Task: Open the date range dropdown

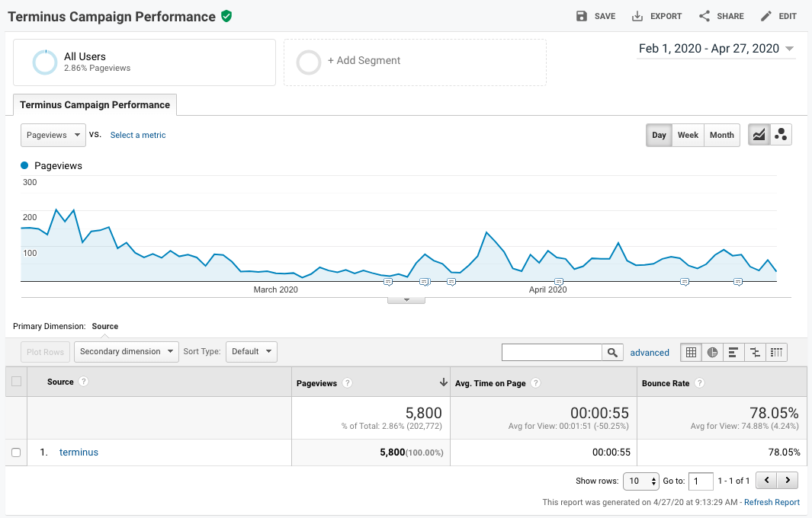Action: [x=716, y=49]
